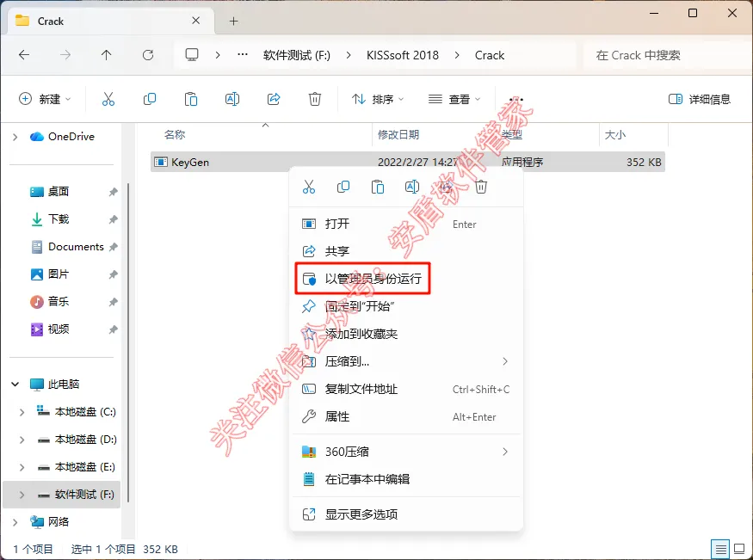Refresh the current folder
Screen dimensions: 753x560
click(148, 55)
